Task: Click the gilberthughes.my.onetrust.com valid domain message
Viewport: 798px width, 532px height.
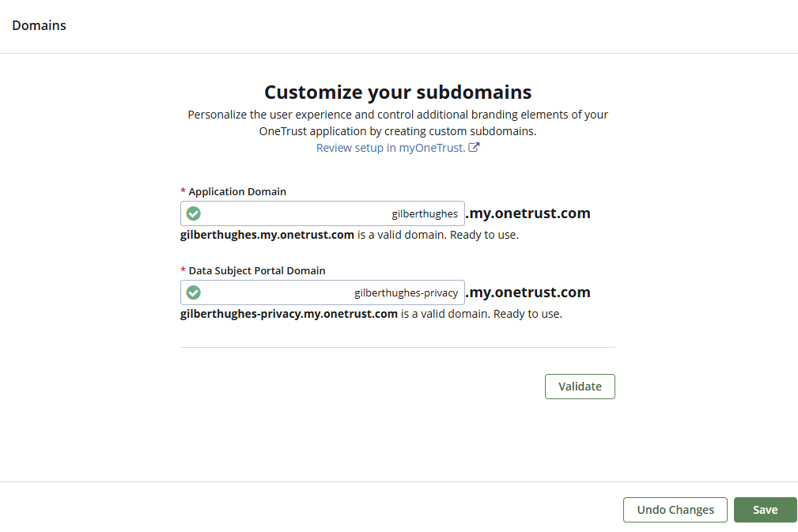Action: tap(350, 235)
